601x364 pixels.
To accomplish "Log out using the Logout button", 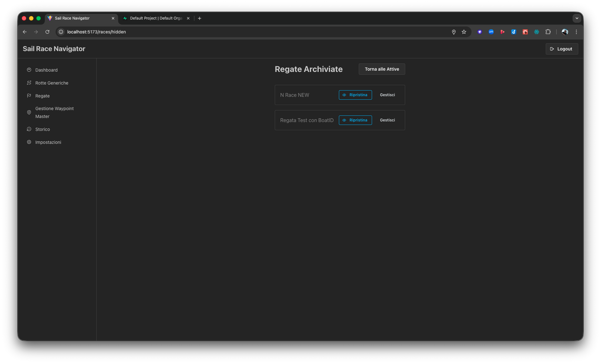I will point(562,49).
